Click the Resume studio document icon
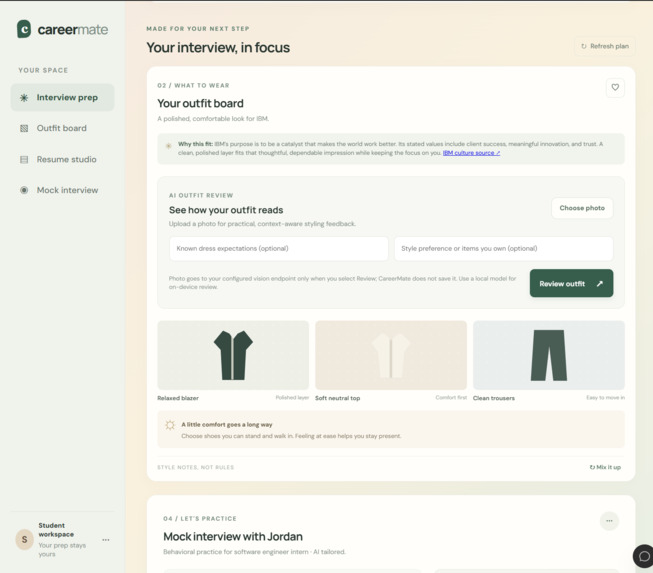Screen dimensions: 653x573 pos(24,159)
